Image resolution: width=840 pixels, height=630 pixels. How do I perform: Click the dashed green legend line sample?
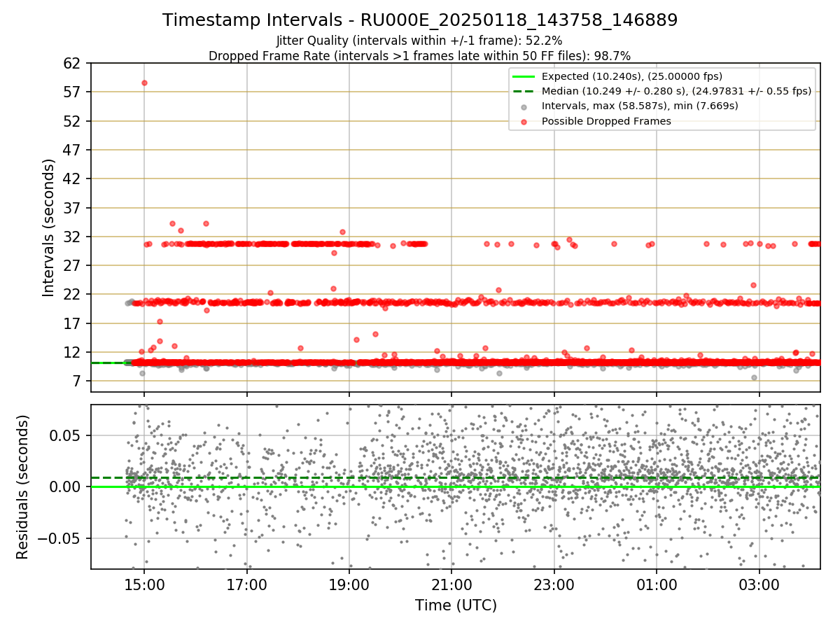[524, 91]
